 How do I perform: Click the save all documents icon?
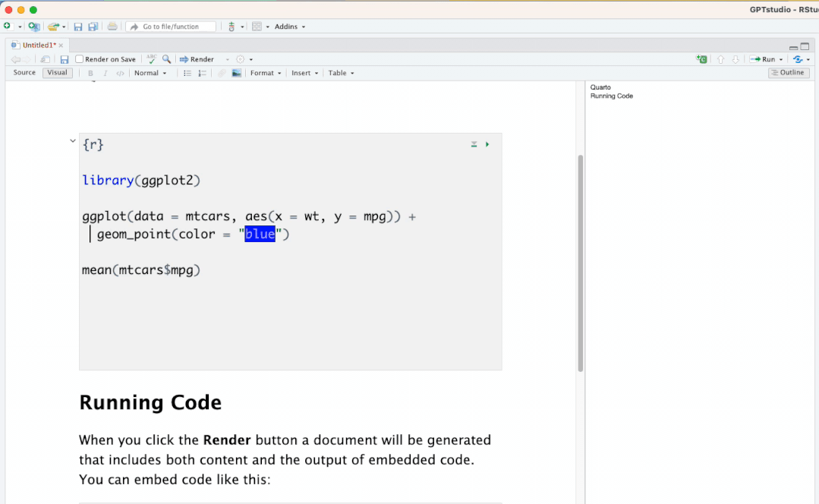(93, 27)
